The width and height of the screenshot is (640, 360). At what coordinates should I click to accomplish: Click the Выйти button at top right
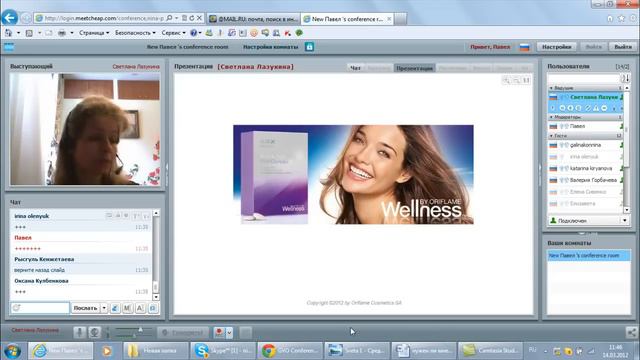coord(623,47)
